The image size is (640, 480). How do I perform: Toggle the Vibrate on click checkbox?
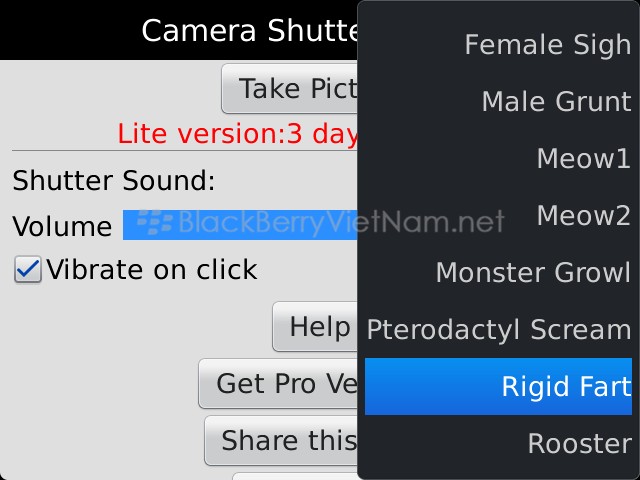pyautogui.click(x=28, y=270)
